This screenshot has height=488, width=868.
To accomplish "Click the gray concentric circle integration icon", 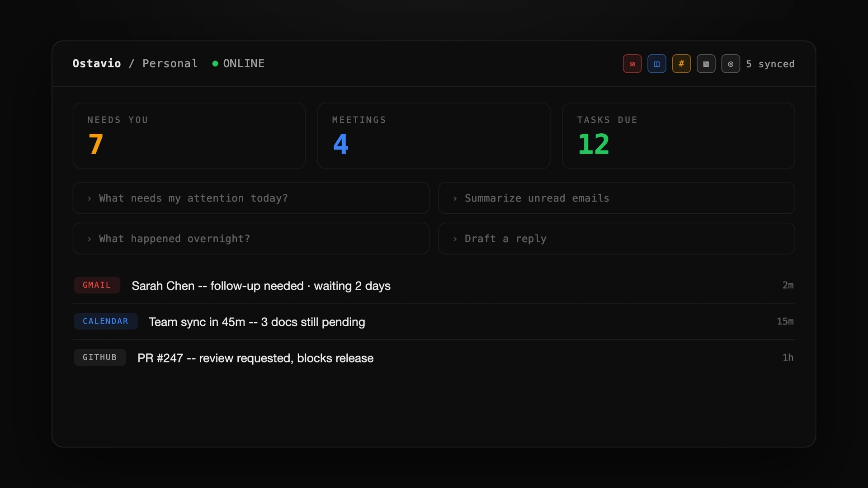I will [x=731, y=64].
